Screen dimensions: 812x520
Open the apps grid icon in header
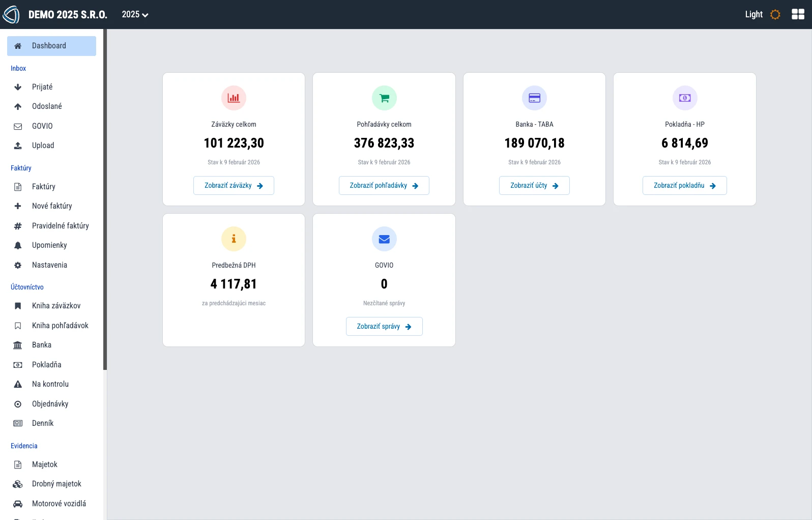tap(798, 14)
